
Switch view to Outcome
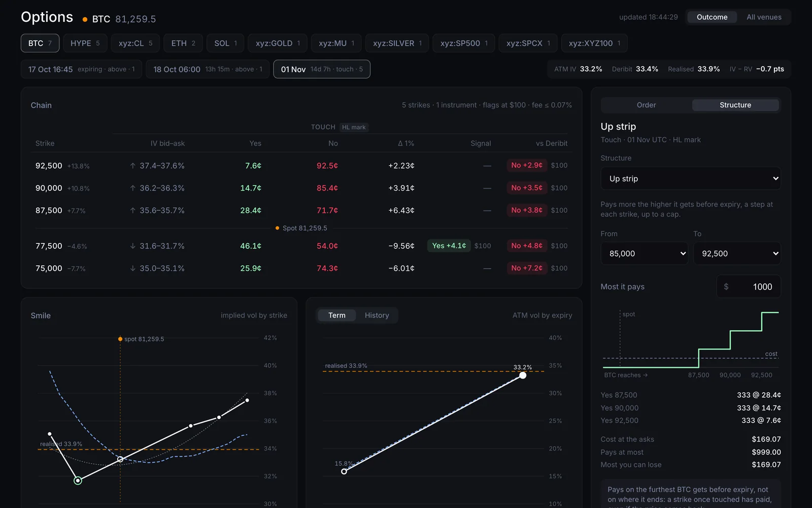712,17
